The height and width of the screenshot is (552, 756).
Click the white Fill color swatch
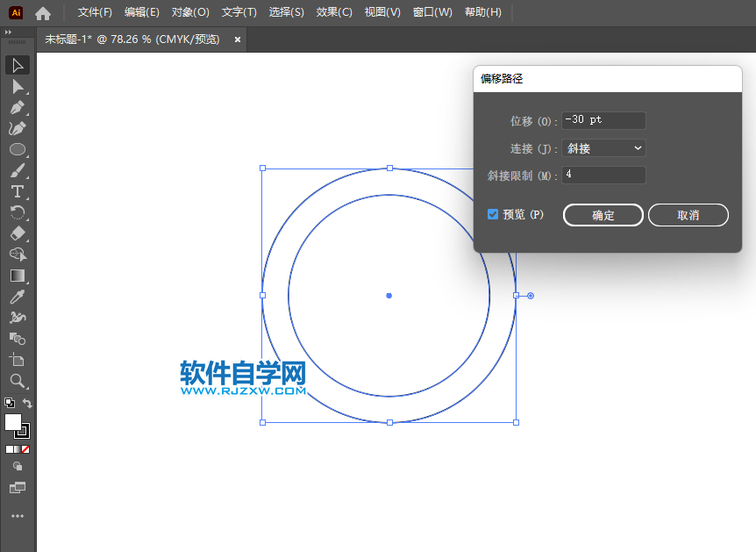click(x=11, y=421)
